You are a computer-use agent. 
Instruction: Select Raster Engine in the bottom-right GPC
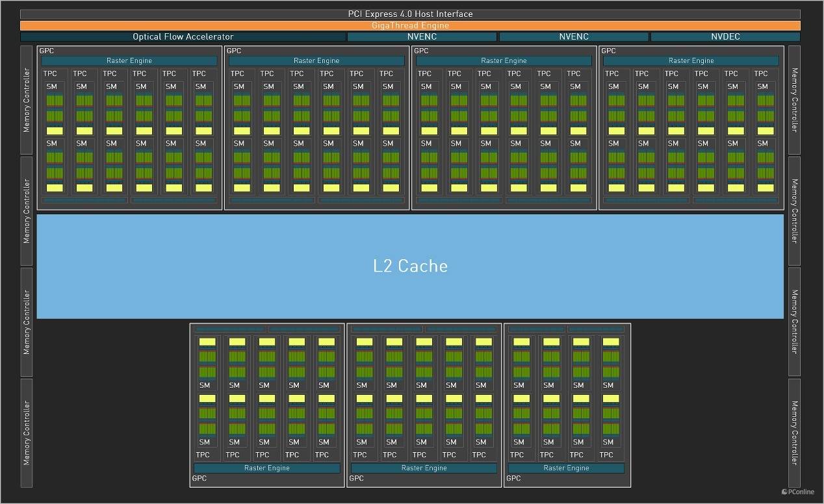click(566, 468)
